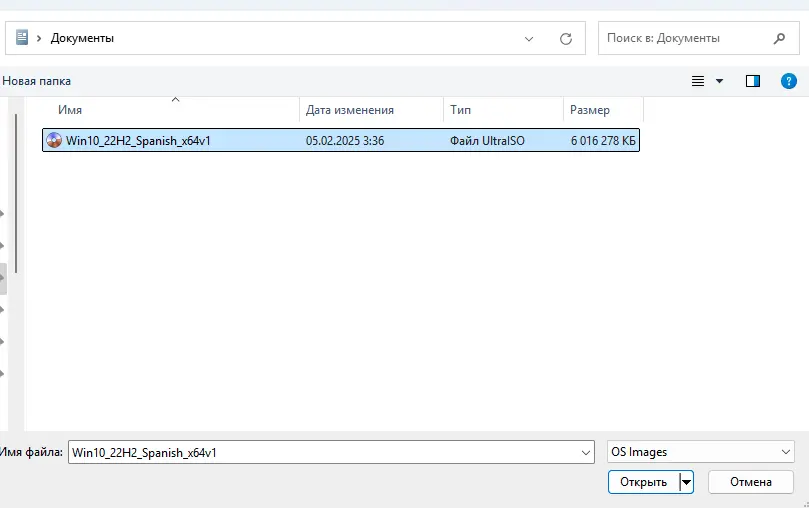Image resolution: width=809 pixels, height=508 pixels.
Task: Click the refresh icon in address bar
Action: pyautogui.click(x=566, y=39)
